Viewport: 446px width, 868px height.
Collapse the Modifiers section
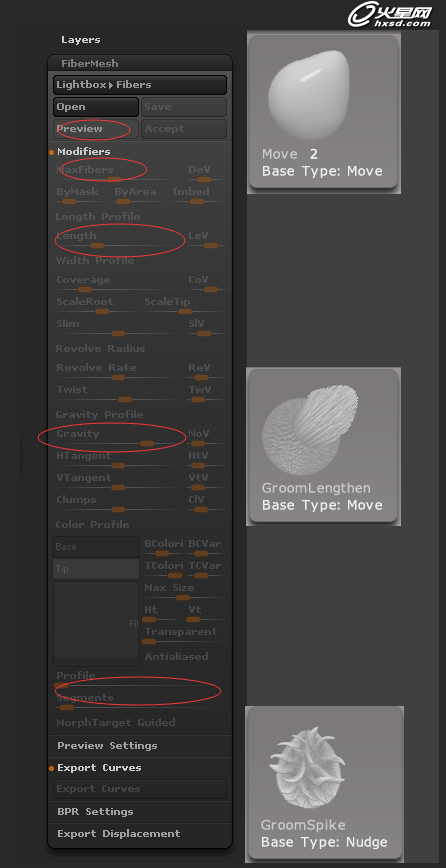point(84,151)
